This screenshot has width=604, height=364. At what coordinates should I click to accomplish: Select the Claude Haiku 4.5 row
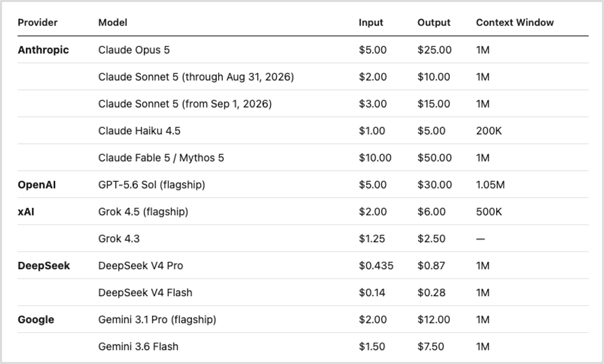point(303,131)
